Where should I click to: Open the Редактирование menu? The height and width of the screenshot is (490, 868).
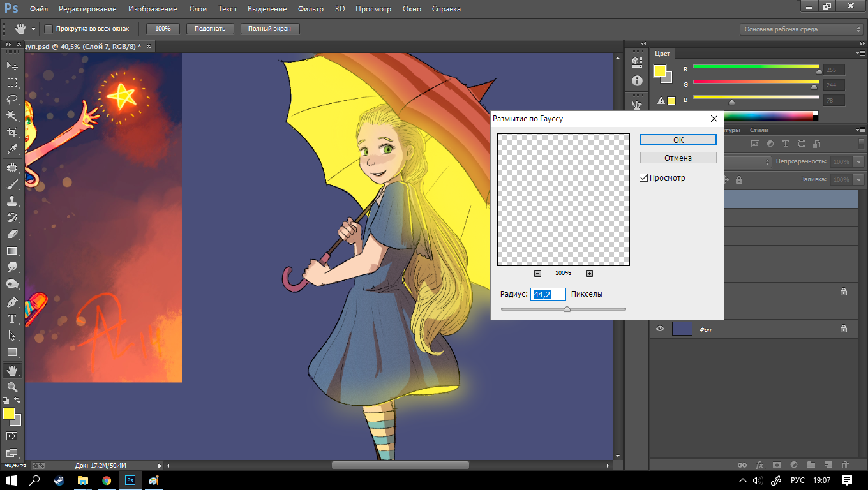[x=87, y=9]
